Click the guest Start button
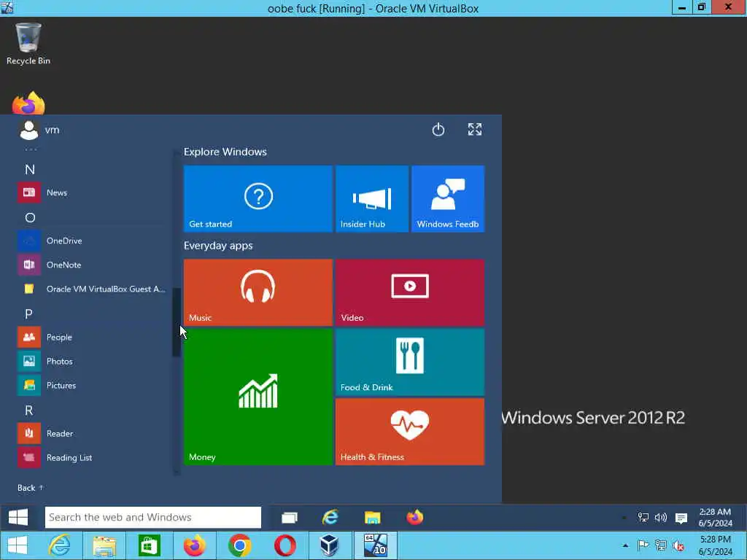Viewport: 747px width, 560px height. coord(18,517)
